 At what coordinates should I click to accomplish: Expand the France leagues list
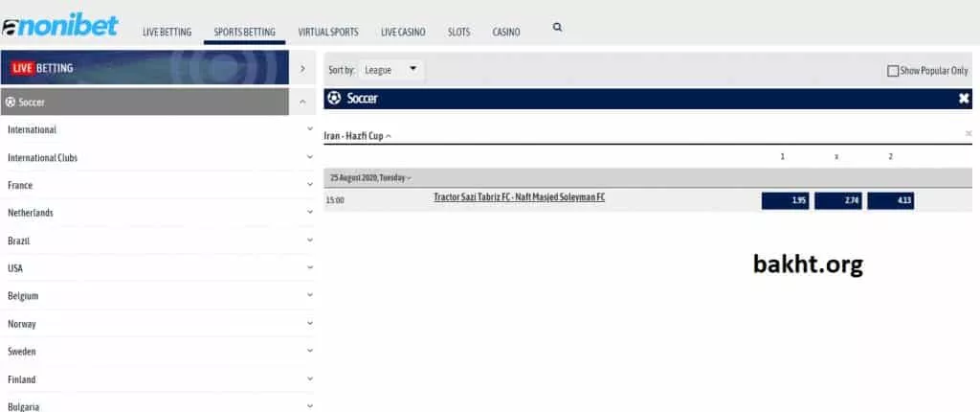(x=309, y=185)
